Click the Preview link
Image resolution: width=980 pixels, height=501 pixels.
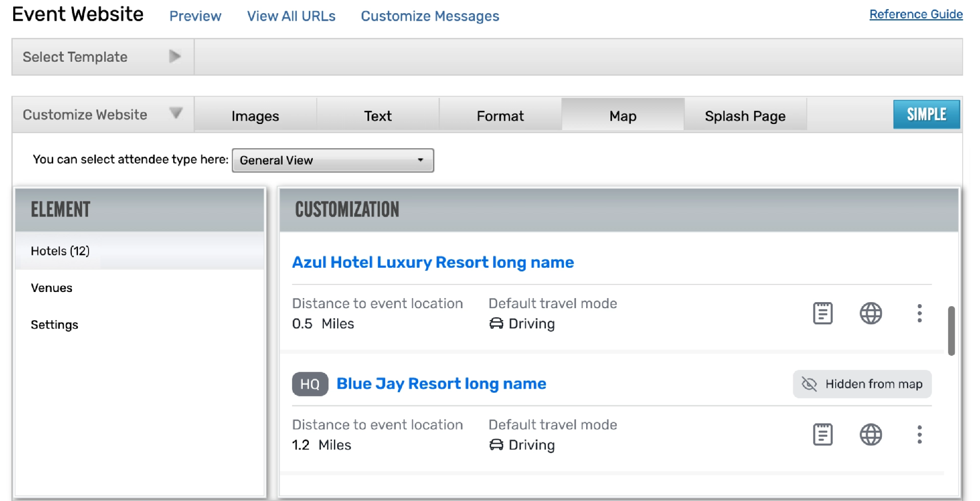195,16
